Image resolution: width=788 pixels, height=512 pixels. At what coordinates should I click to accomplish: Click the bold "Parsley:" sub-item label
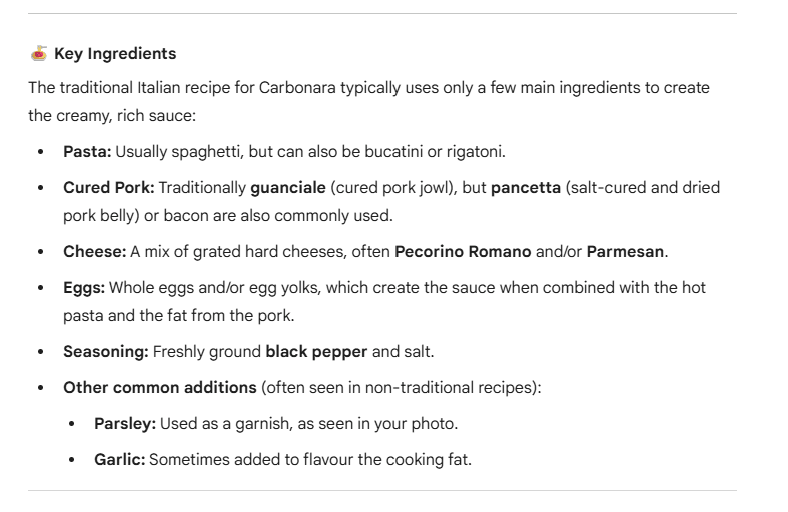tap(124, 423)
